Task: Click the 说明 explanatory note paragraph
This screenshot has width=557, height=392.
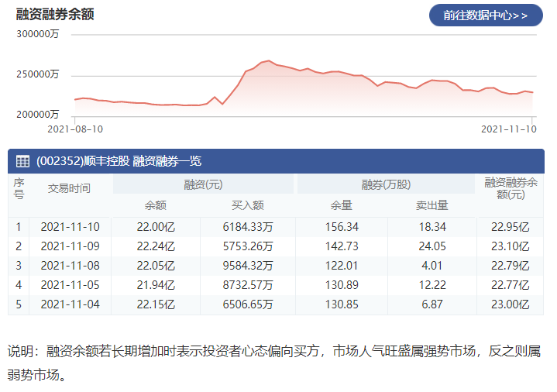Action: pyautogui.click(x=274, y=363)
